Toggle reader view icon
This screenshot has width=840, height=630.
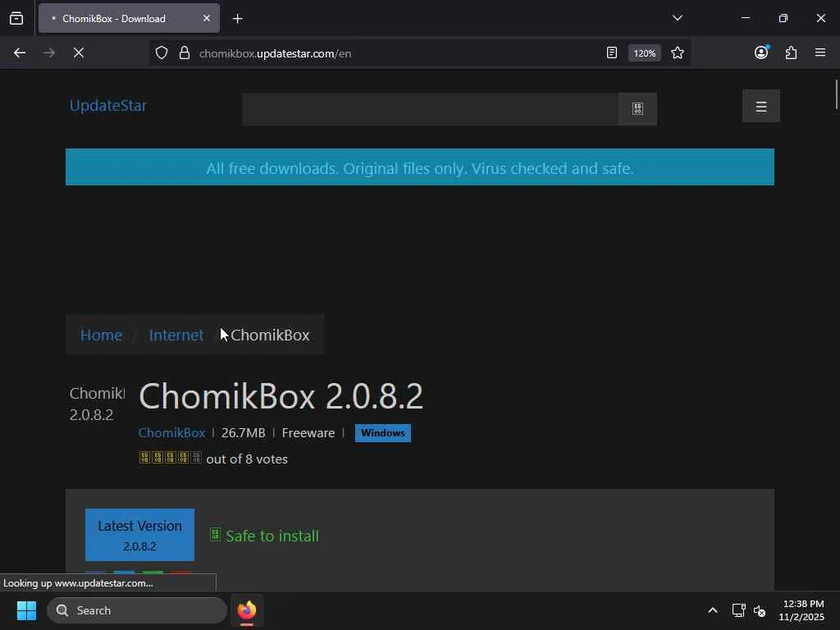611,52
